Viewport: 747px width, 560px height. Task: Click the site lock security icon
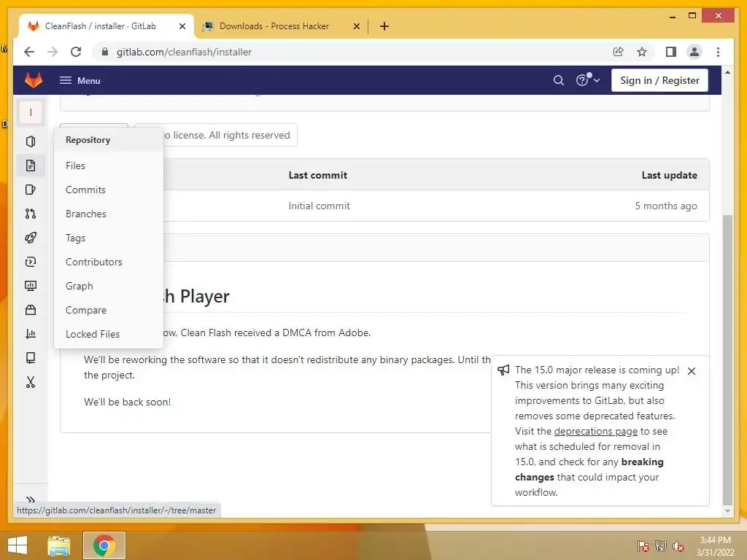click(105, 52)
